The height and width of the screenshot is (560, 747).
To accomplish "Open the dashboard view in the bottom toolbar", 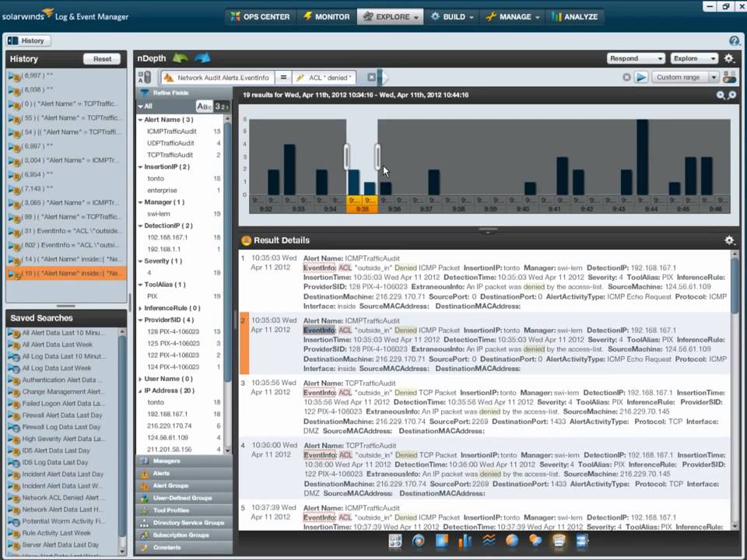I will tap(395, 541).
